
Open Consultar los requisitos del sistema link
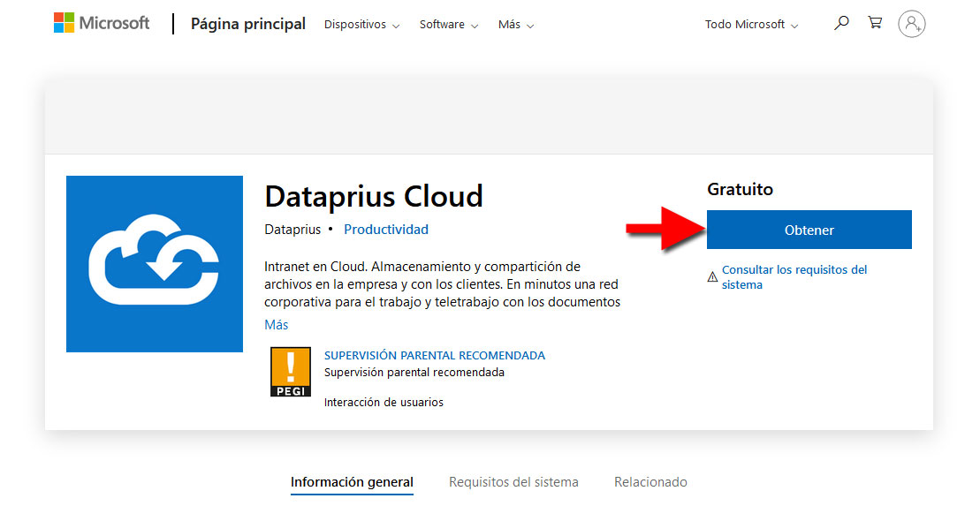pyautogui.click(x=794, y=276)
